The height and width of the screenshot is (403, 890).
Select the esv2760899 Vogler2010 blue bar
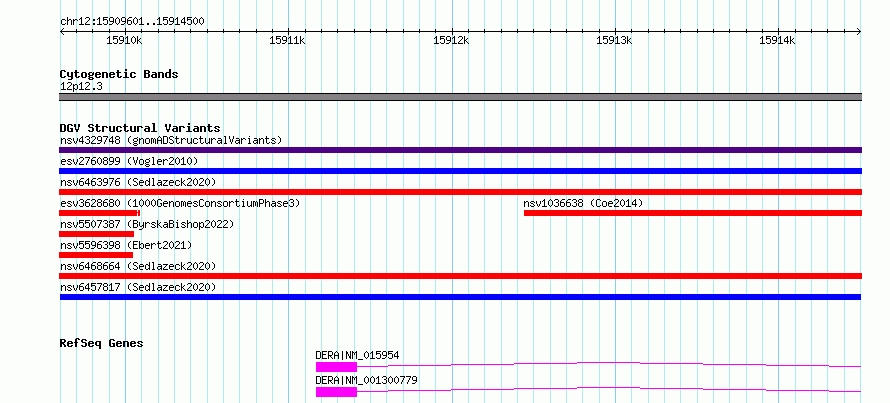(460, 171)
